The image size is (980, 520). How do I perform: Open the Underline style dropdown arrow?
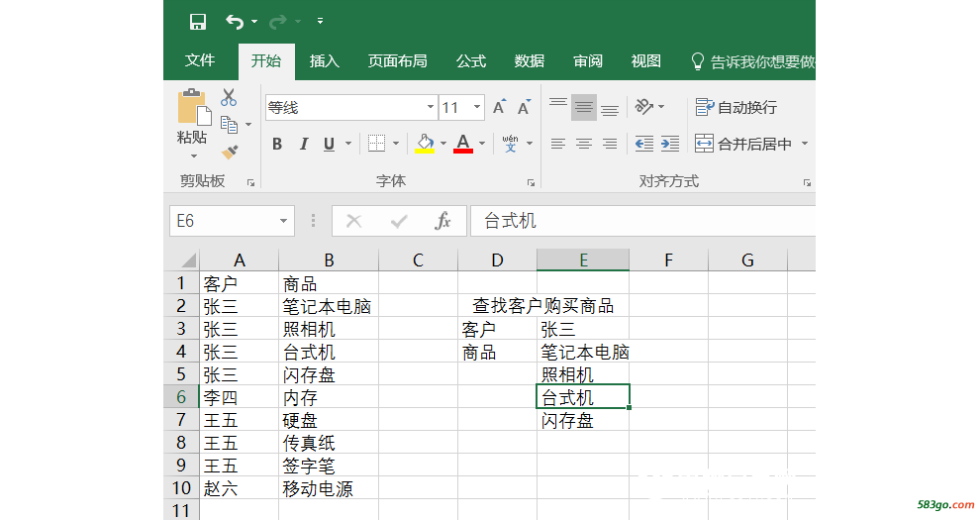[348, 144]
